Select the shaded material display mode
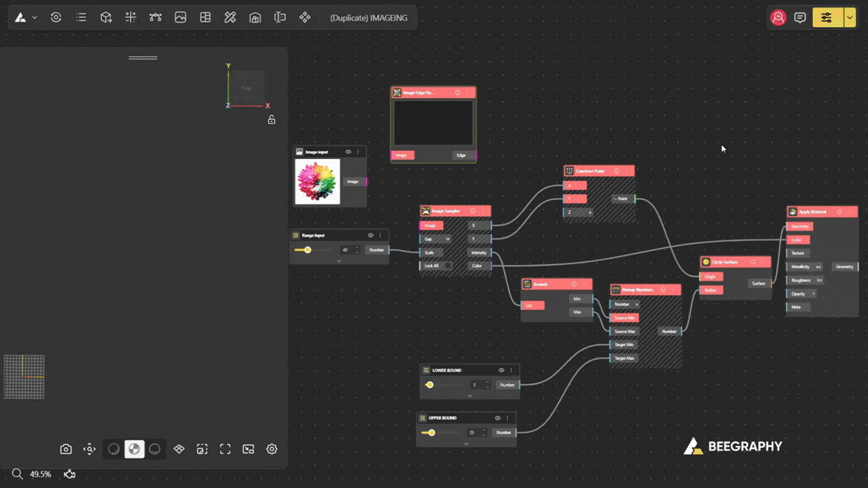The height and width of the screenshot is (488, 868). coord(134,450)
